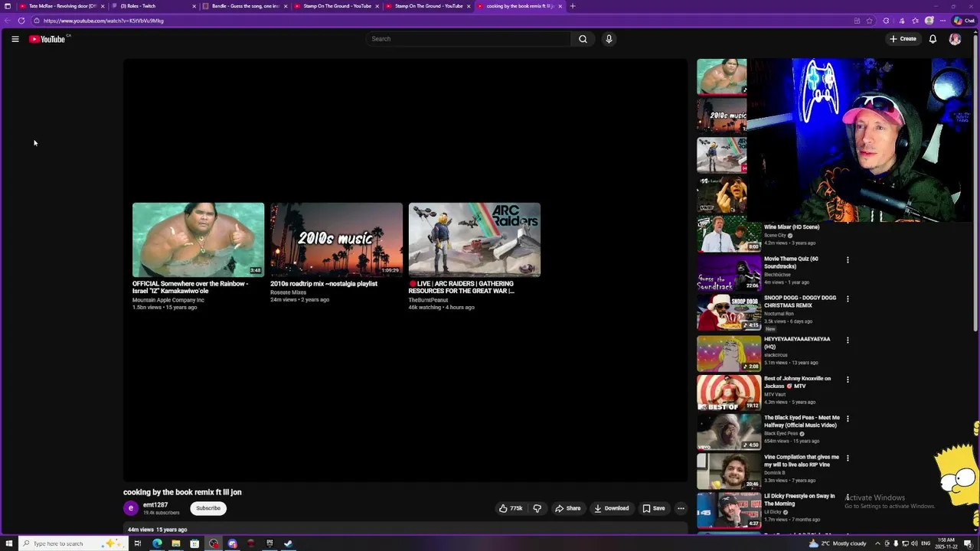Open weather widget showing Mostly cloudy
The width and height of the screenshot is (980, 551).
point(837,543)
